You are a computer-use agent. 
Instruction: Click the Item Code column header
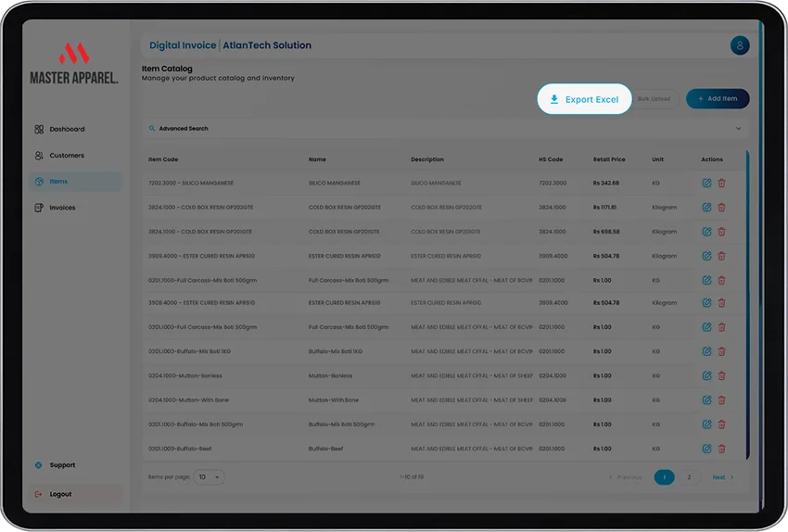pyautogui.click(x=163, y=159)
